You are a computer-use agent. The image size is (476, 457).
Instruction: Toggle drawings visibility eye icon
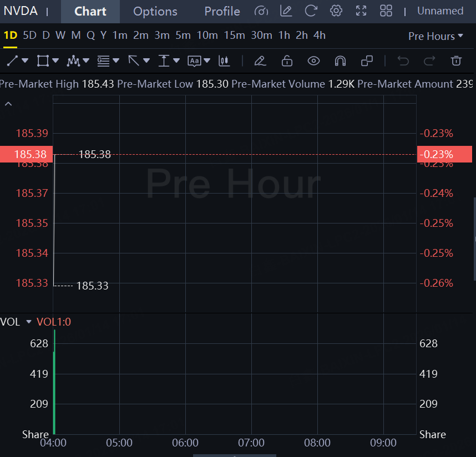click(x=313, y=60)
